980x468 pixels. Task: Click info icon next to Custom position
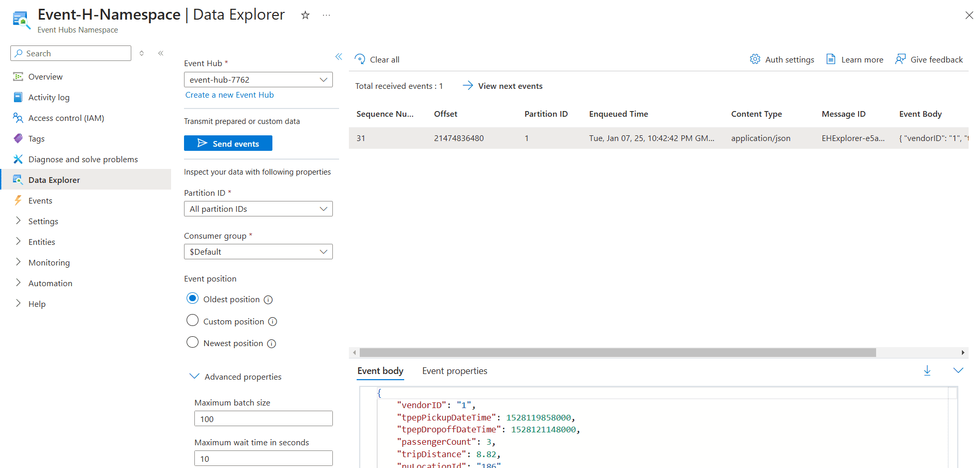tap(273, 322)
